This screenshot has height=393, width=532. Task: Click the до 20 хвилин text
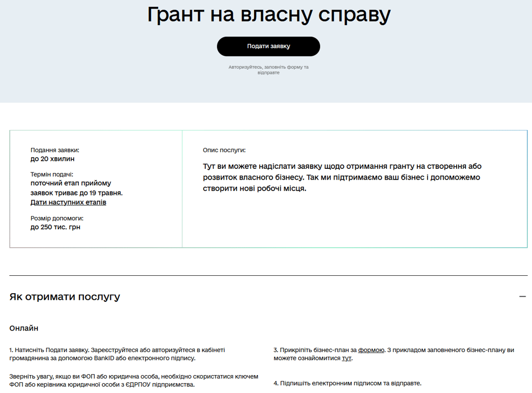[x=52, y=159]
